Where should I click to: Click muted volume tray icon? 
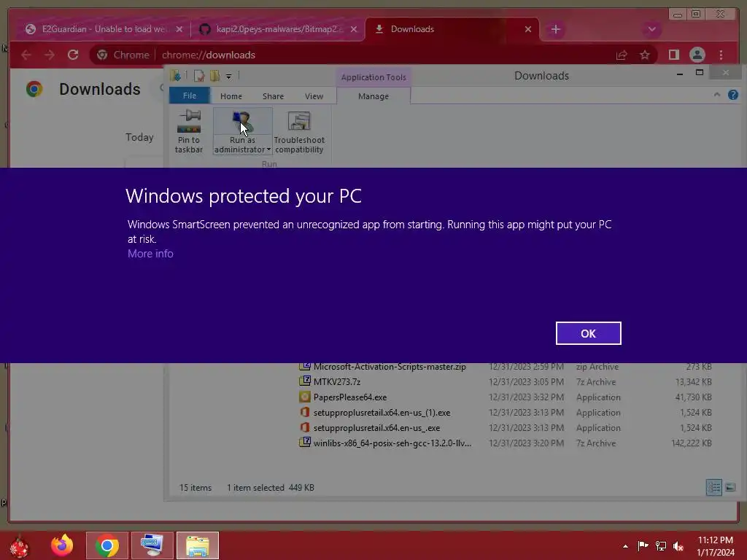tap(678, 546)
